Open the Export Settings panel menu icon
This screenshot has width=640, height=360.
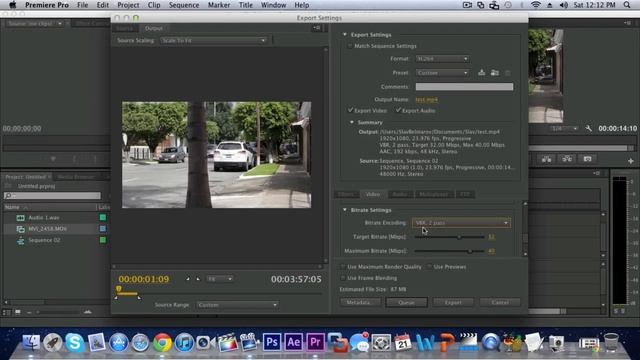(x=317, y=28)
